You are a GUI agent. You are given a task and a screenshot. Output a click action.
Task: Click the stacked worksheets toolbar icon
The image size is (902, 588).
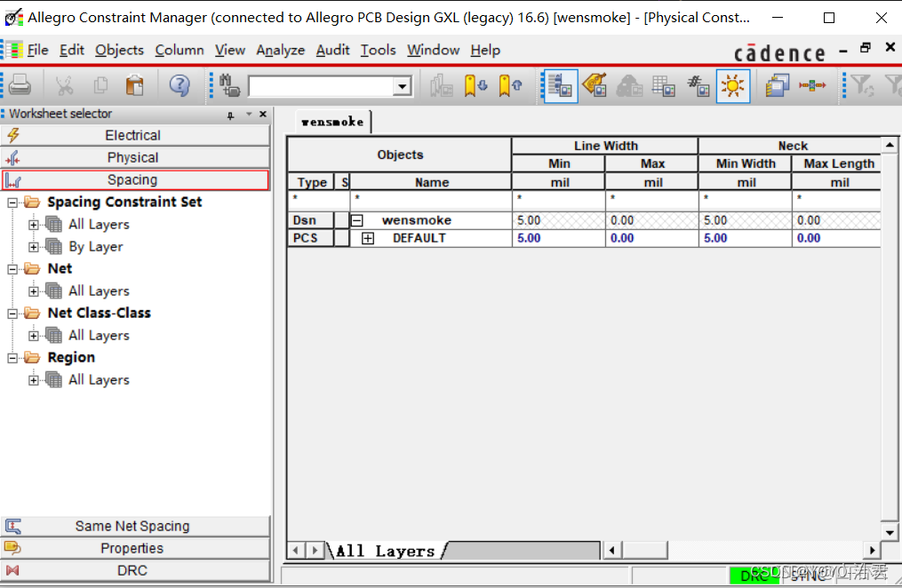point(778,86)
